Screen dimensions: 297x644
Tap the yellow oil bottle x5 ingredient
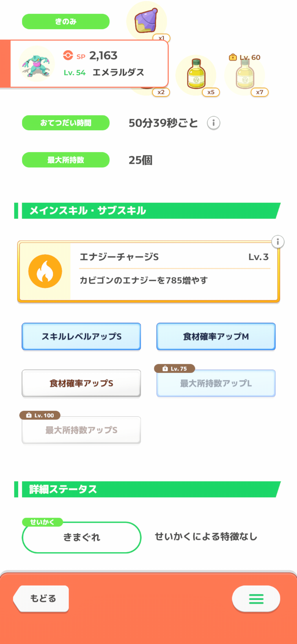pyautogui.click(x=196, y=75)
